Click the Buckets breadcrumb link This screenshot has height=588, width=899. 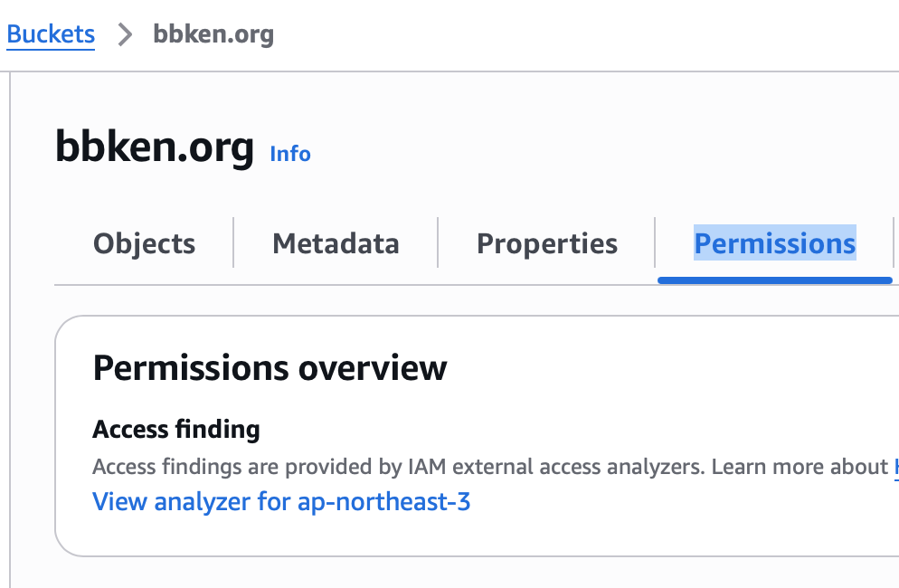tap(51, 34)
